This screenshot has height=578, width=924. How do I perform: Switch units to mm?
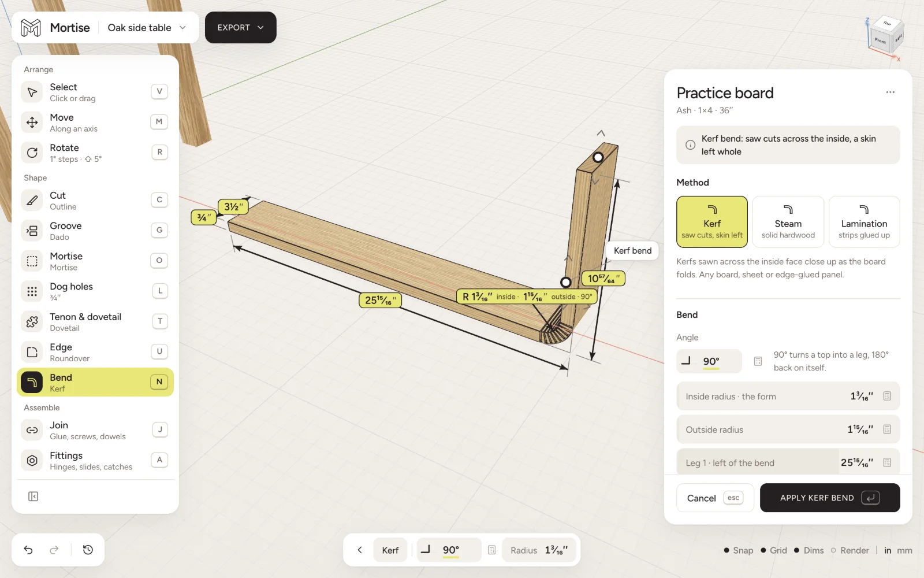point(904,550)
